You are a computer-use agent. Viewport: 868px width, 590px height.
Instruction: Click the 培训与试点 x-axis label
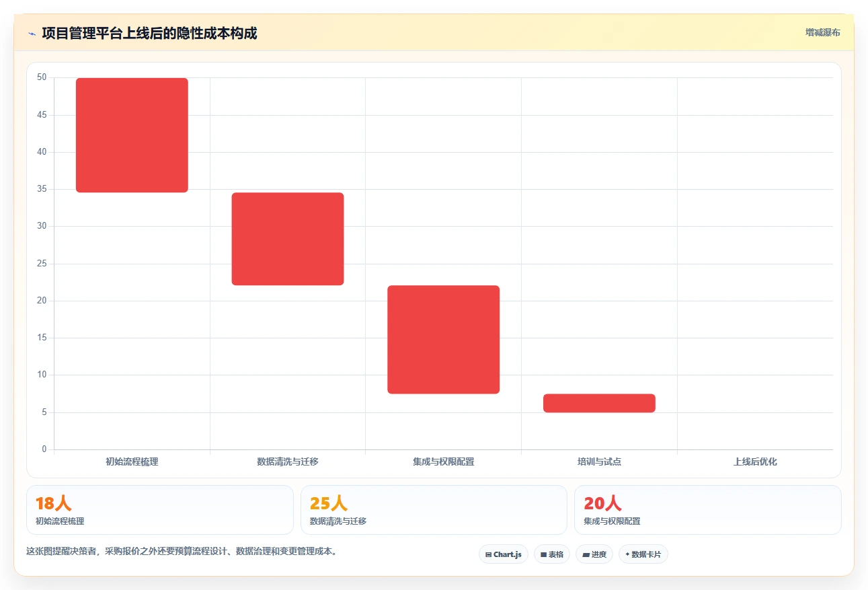point(599,462)
